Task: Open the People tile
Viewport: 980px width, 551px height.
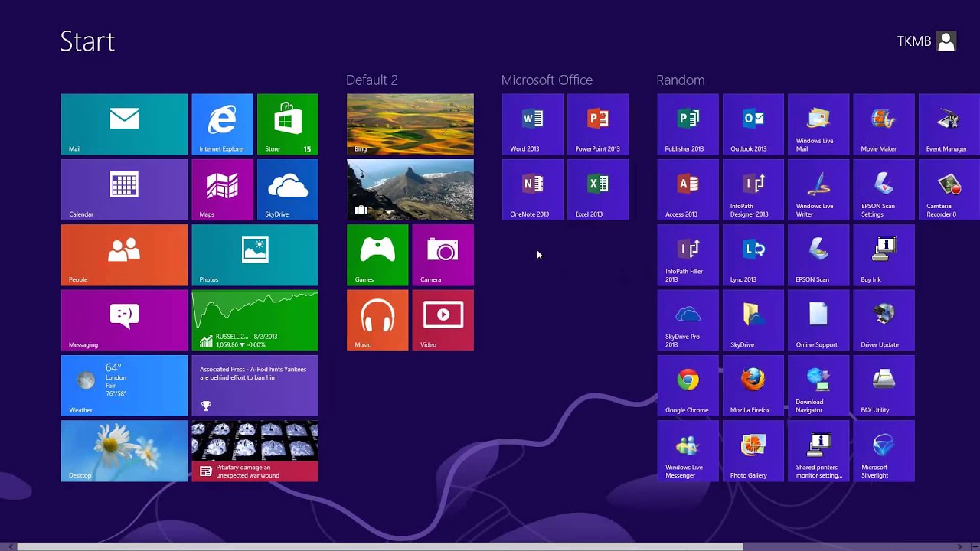Action: click(x=124, y=255)
